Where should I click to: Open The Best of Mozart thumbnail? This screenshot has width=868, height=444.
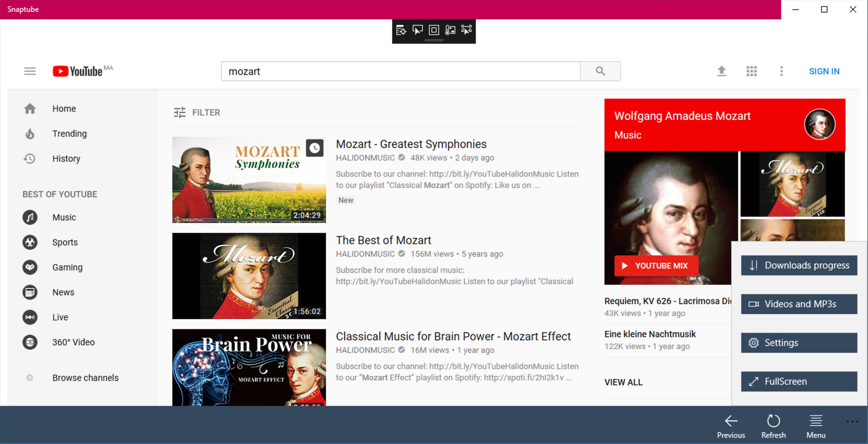click(249, 276)
